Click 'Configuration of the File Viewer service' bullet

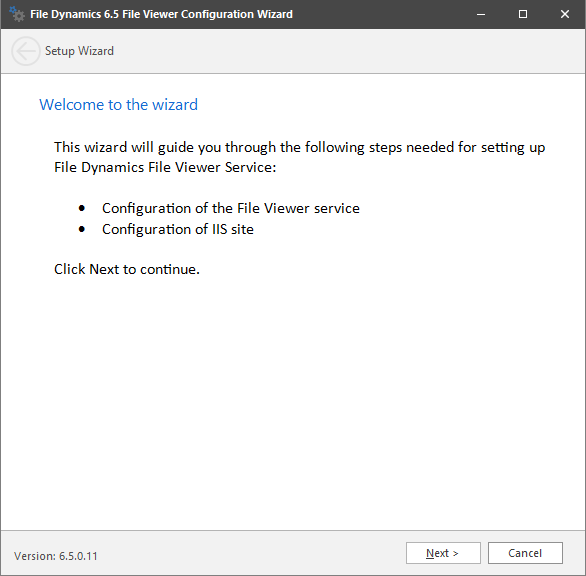231,208
